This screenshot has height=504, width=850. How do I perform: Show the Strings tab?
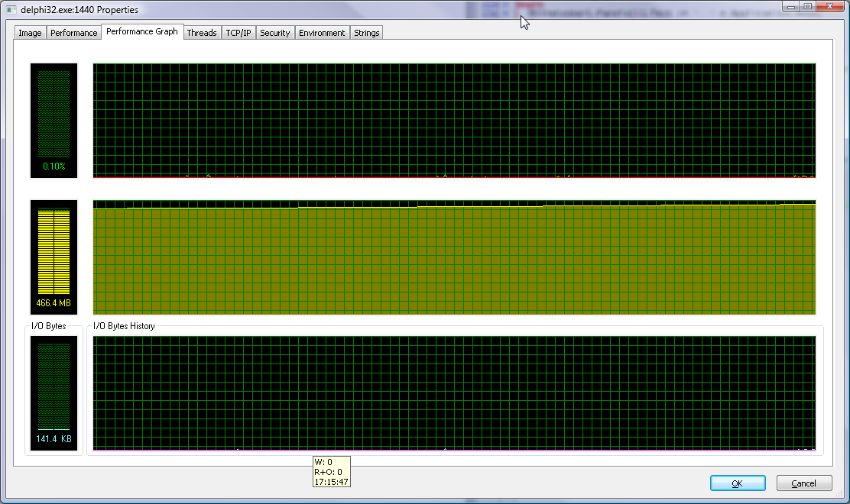(x=367, y=33)
